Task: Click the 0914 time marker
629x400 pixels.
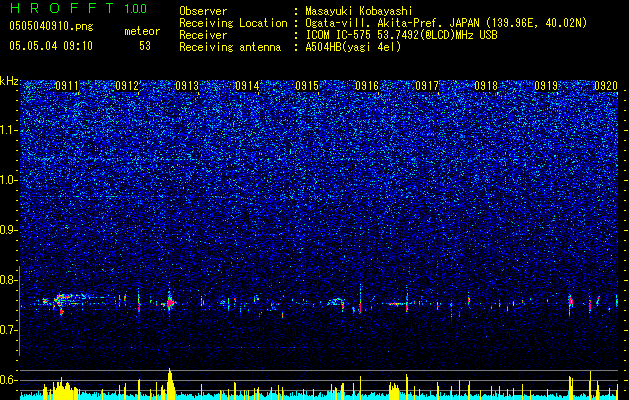Action: pos(247,86)
